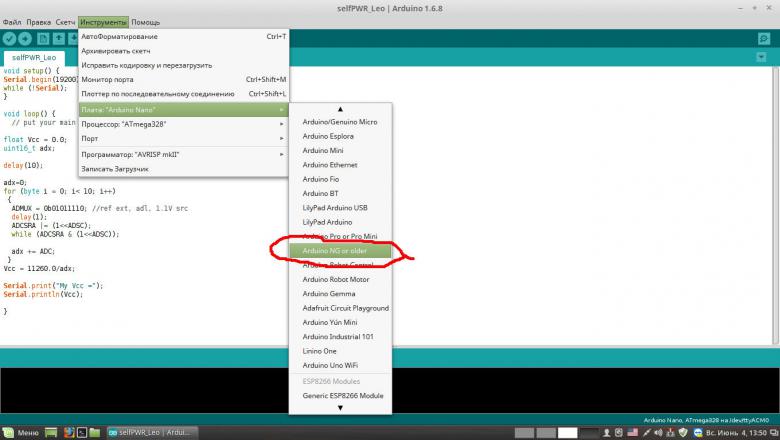Screen dimensions: 780x440
Task: Click the board status text at bottom right
Action: point(706,421)
